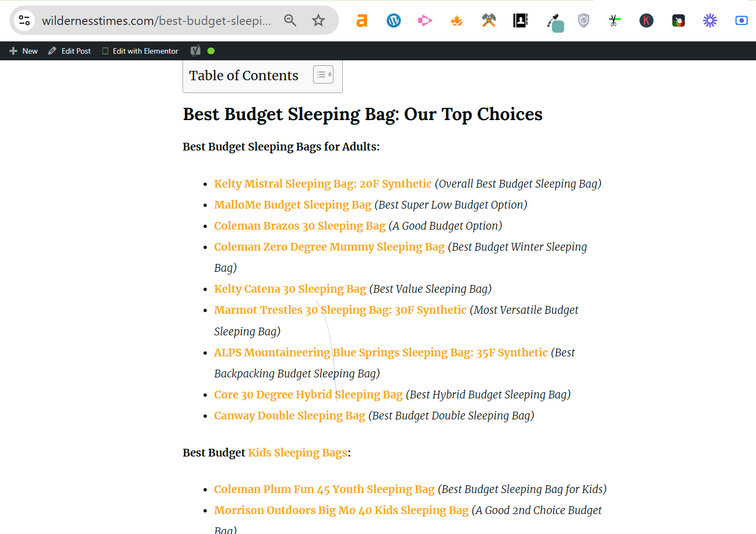756x534 pixels.
Task: Open the black contact book extension
Action: pyautogui.click(x=520, y=20)
